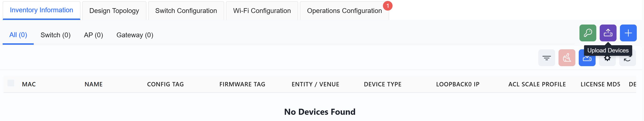Screen dimensions: 644x121
Task: Click the green key icon button
Action: coord(587,33)
